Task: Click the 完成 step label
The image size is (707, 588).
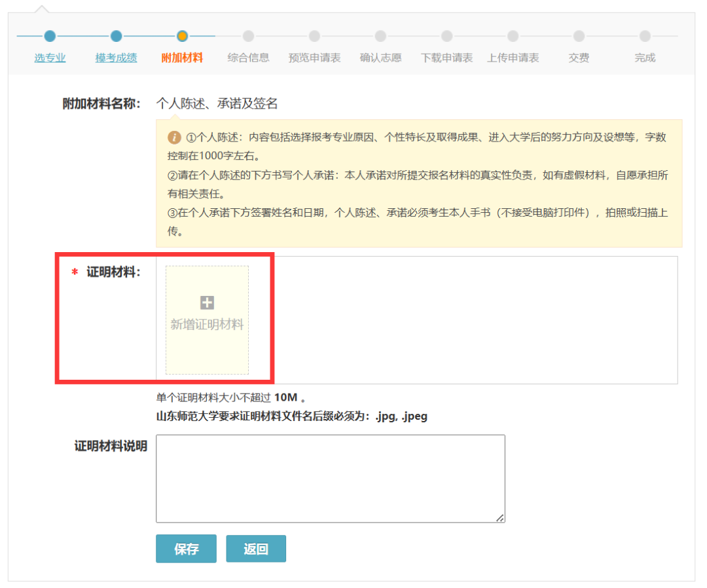Action: point(645,58)
